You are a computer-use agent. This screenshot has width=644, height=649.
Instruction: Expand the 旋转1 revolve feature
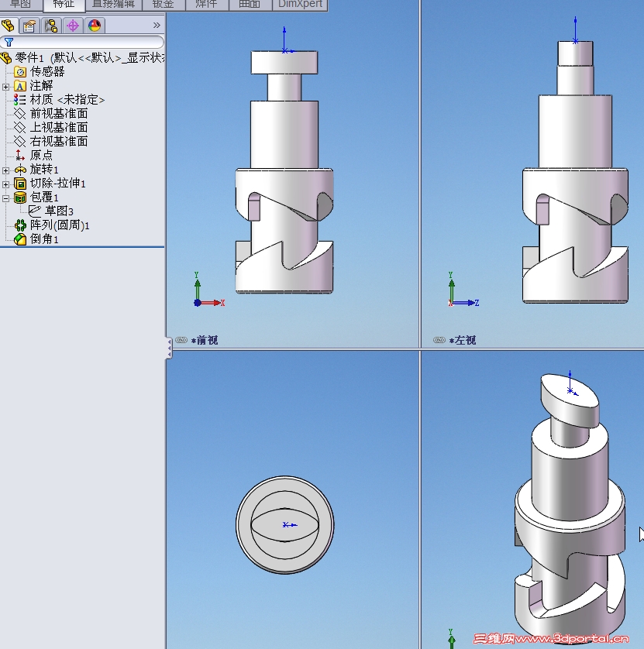pyautogui.click(x=5, y=170)
